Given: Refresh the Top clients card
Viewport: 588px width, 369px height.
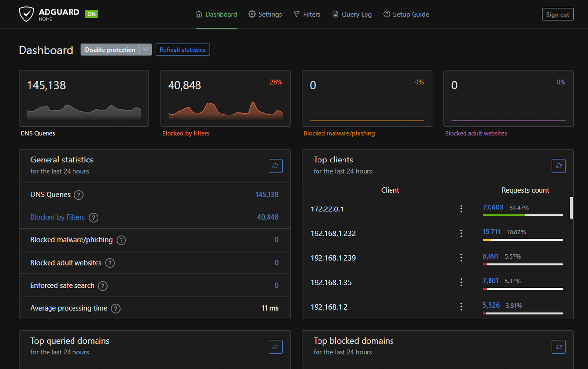Looking at the screenshot, I should pos(559,166).
